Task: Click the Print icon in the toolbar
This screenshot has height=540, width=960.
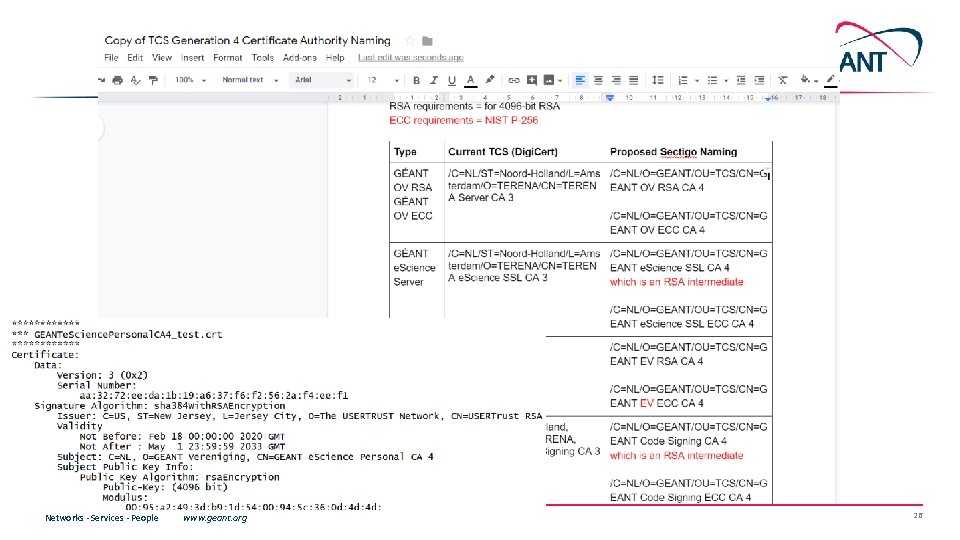Action: [118, 80]
